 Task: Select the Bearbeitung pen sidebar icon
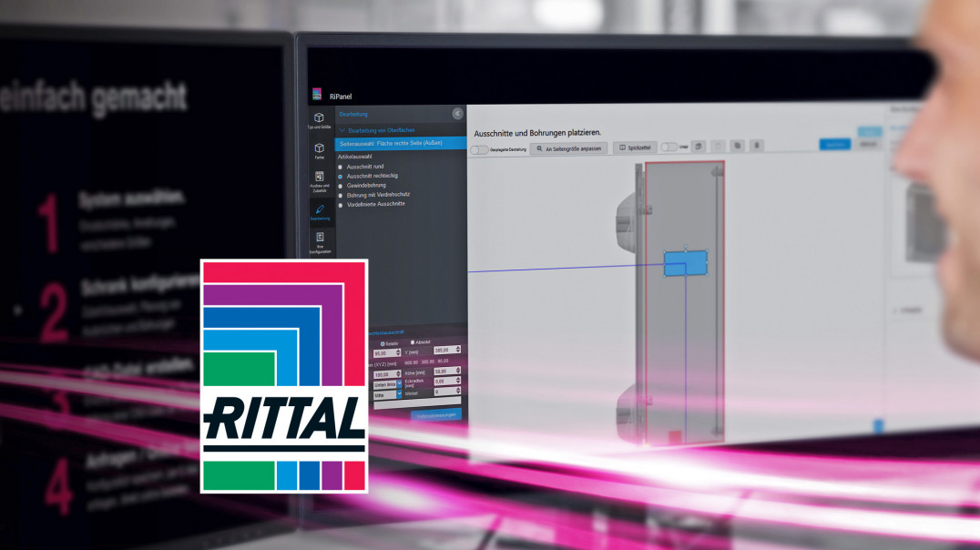[320, 212]
